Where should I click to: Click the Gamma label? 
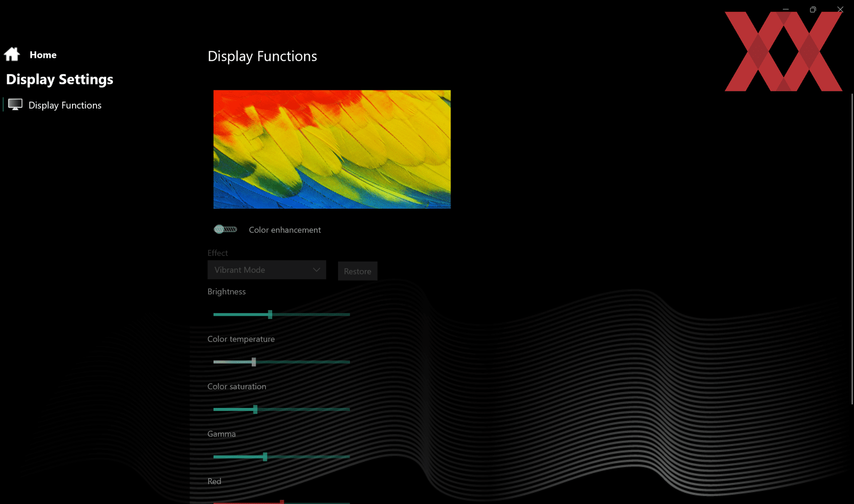[222, 434]
